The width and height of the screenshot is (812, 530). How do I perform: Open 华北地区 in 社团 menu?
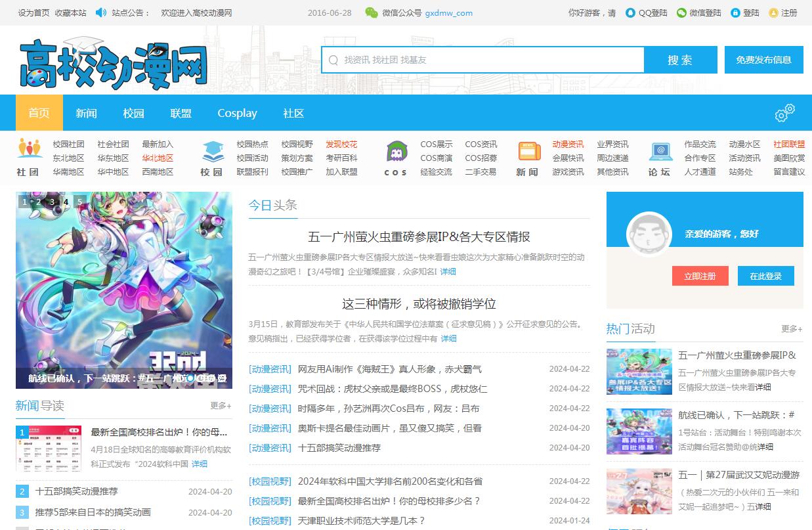click(158, 158)
